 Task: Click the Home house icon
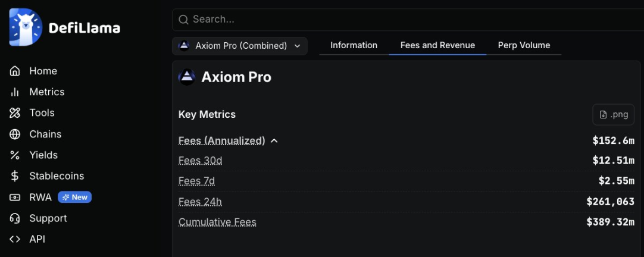[x=15, y=71]
